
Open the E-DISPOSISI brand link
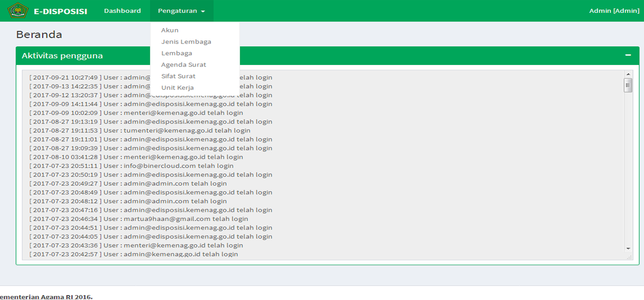(60, 11)
